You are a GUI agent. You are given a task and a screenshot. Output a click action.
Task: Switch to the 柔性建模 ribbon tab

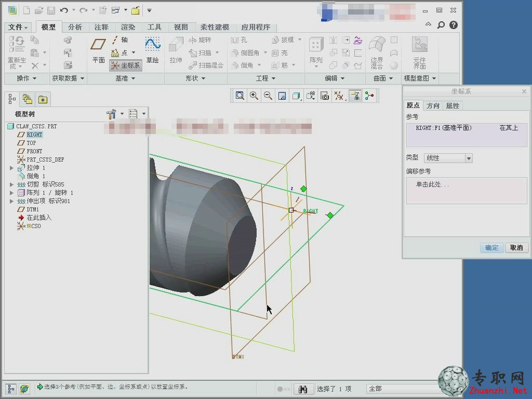point(215,27)
